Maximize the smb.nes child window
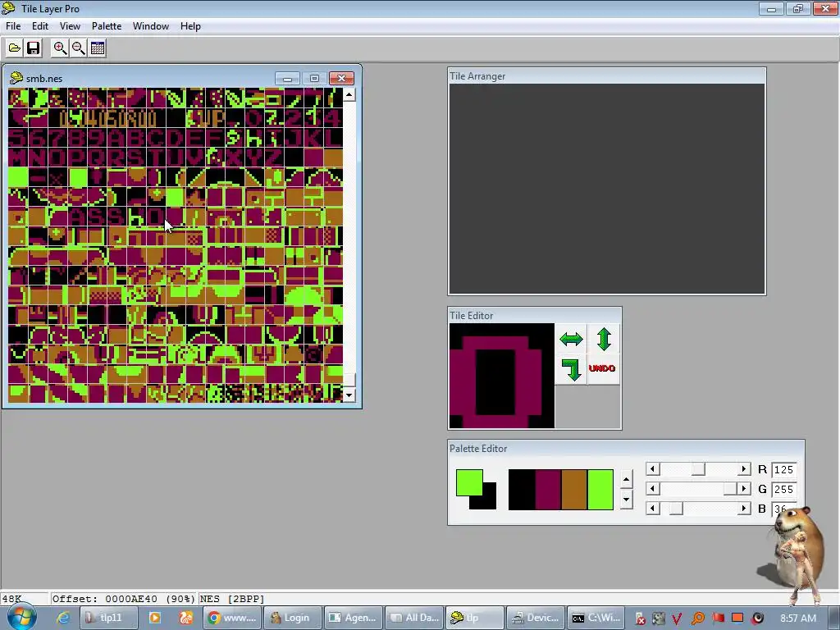Screen dimensions: 840x630 pyautogui.click(x=314, y=79)
